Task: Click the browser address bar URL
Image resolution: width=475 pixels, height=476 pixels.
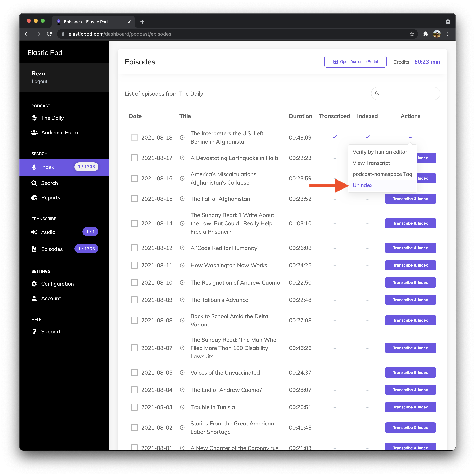Action: (120, 34)
